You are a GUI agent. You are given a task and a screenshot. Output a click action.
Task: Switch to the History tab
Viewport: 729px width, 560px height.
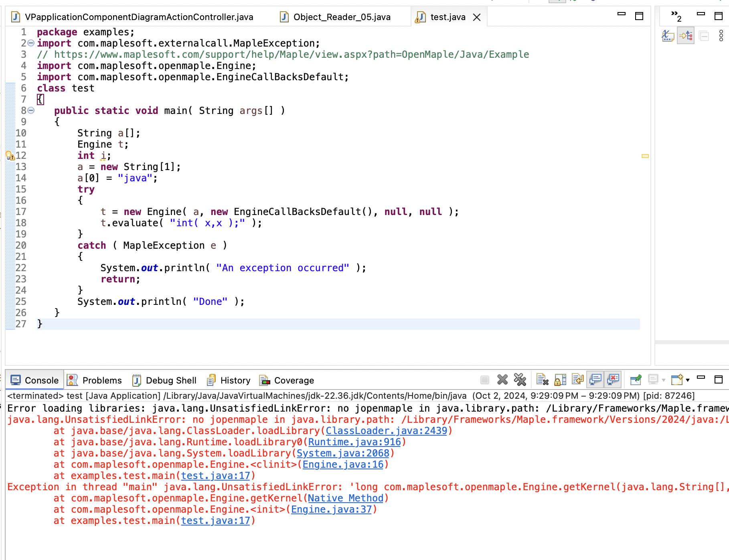click(x=229, y=380)
